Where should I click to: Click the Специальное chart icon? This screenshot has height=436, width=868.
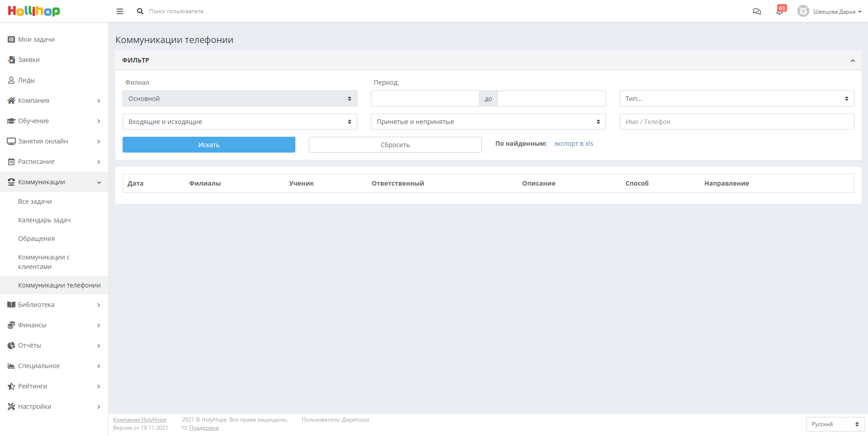(x=11, y=366)
